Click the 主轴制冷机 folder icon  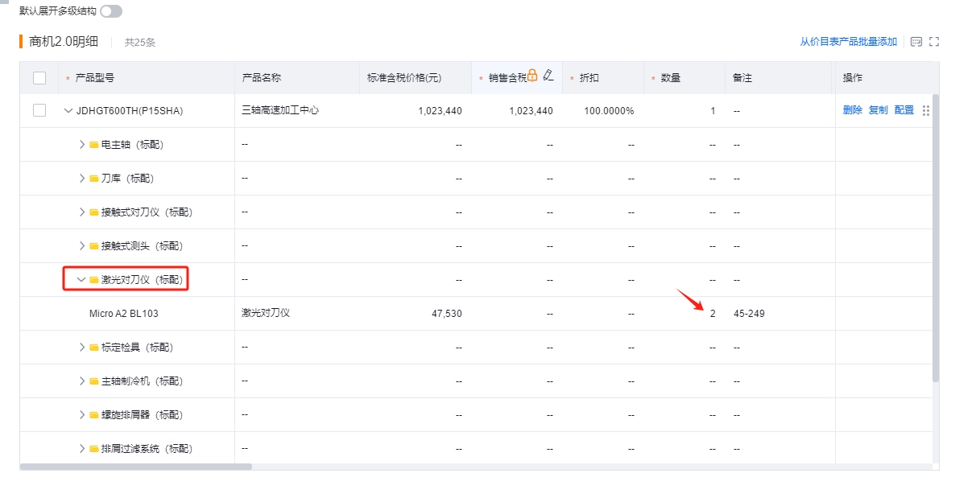(x=94, y=381)
